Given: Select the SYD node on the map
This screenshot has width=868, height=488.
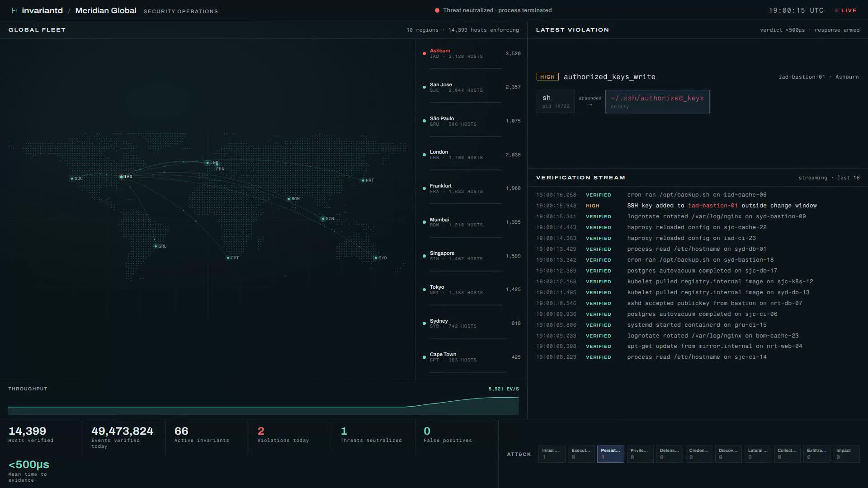Looking at the screenshot, I should pos(376,258).
